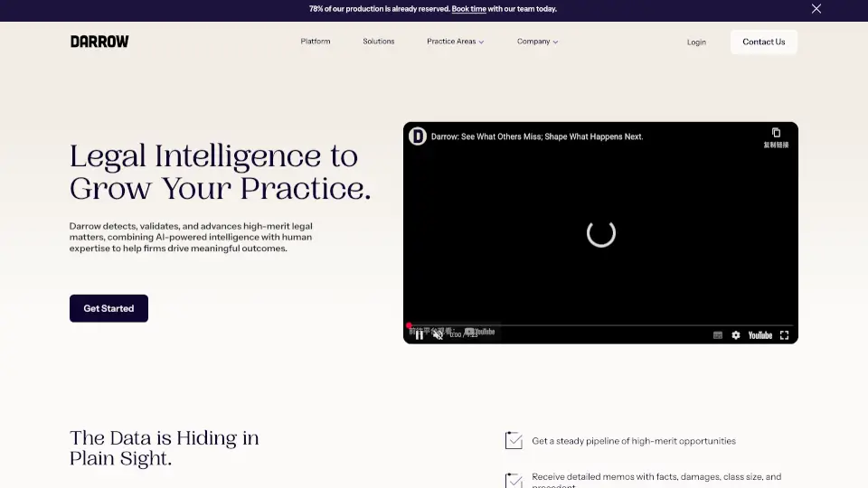Click Darrow channel avatar in video
This screenshot has height=488, width=868.
[x=418, y=136]
